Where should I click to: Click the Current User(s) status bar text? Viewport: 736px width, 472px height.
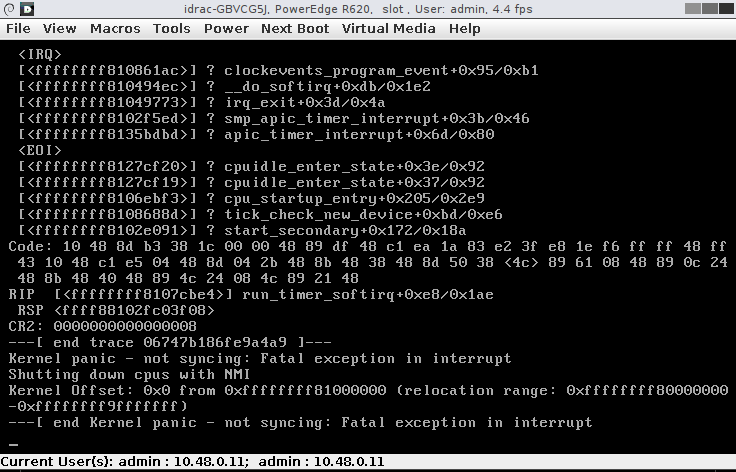[x=192, y=462]
